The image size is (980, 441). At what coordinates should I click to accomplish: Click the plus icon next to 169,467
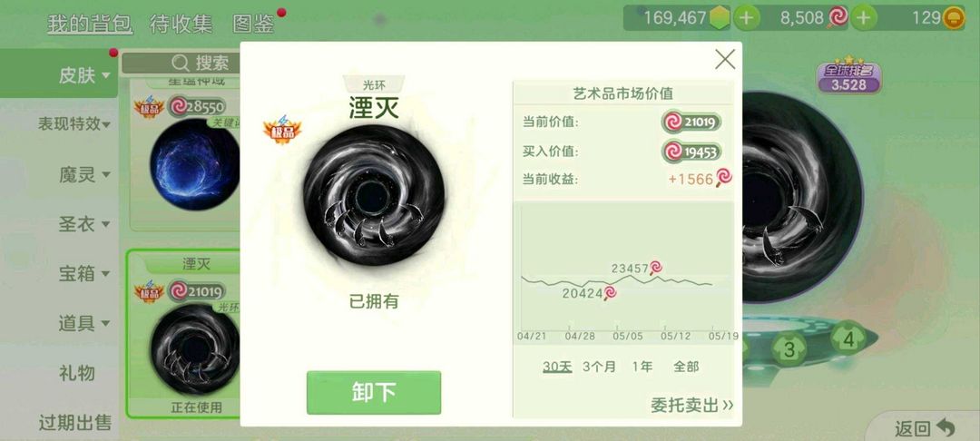point(746,18)
